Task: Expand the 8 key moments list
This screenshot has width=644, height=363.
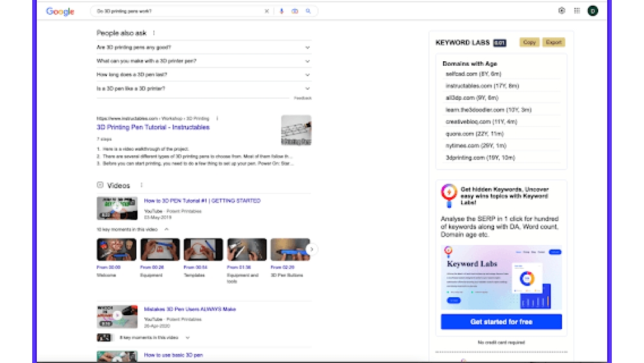Action: pos(187,337)
